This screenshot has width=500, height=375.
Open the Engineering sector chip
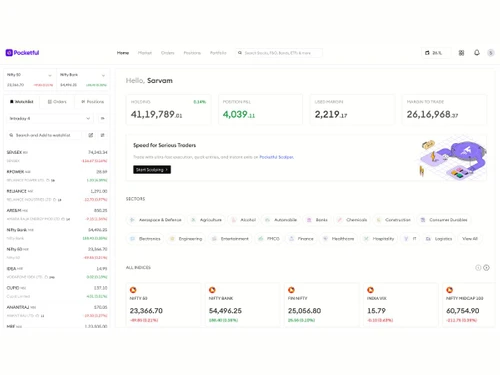(186, 239)
